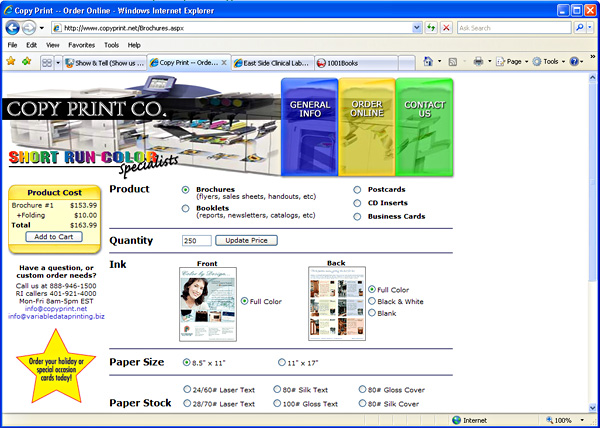Click the Add to Cart button
The height and width of the screenshot is (428, 600).
pyautogui.click(x=54, y=237)
